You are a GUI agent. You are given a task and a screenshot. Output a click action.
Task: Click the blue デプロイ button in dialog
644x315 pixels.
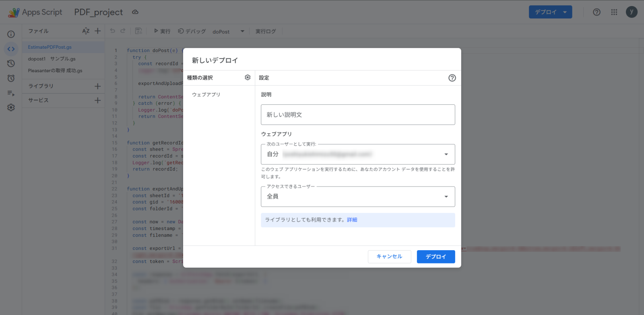point(436,257)
